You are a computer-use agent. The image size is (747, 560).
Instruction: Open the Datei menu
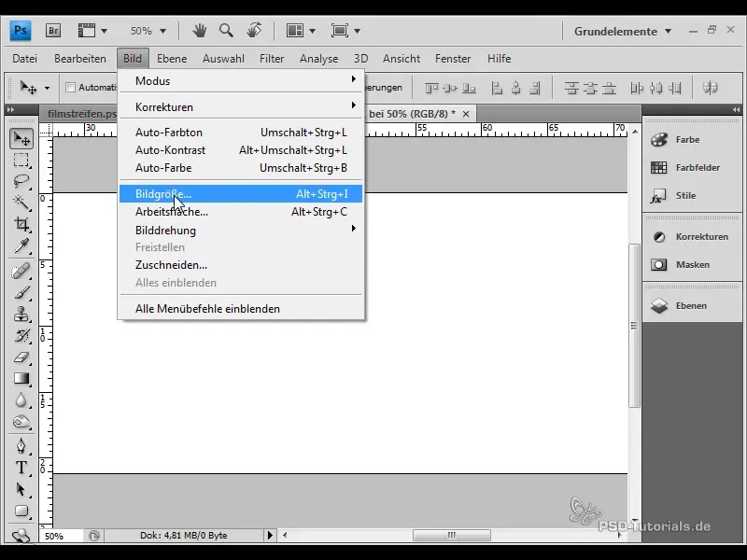click(x=25, y=59)
